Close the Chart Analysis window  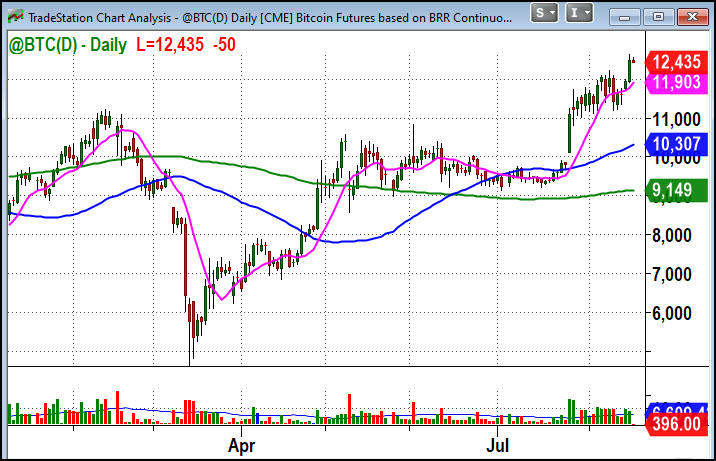[x=692, y=17]
